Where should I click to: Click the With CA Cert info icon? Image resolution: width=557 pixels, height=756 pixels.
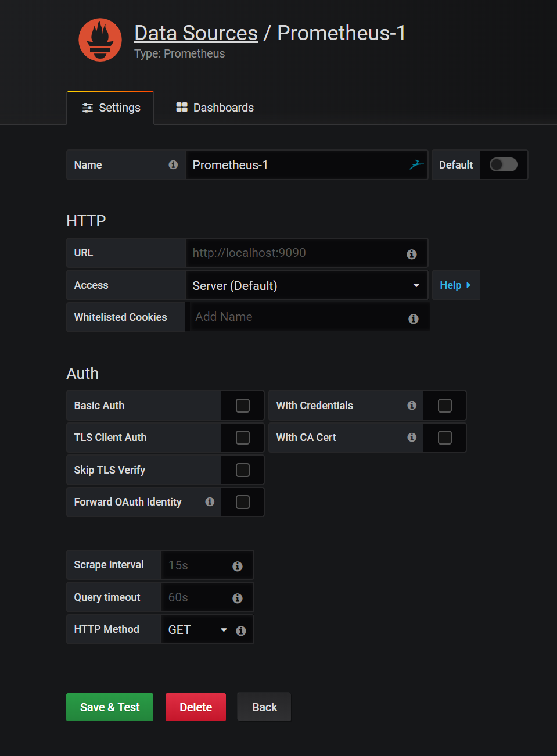pyautogui.click(x=412, y=438)
